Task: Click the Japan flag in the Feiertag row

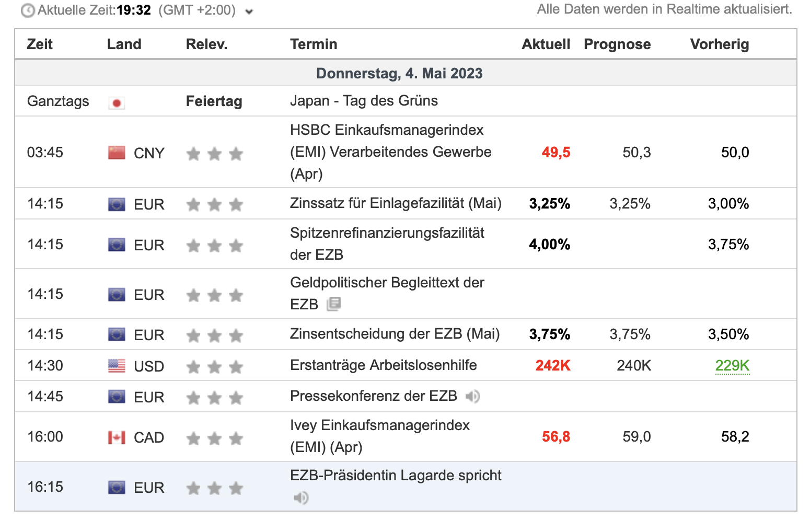Action: pyautogui.click(x=116, y=102)
